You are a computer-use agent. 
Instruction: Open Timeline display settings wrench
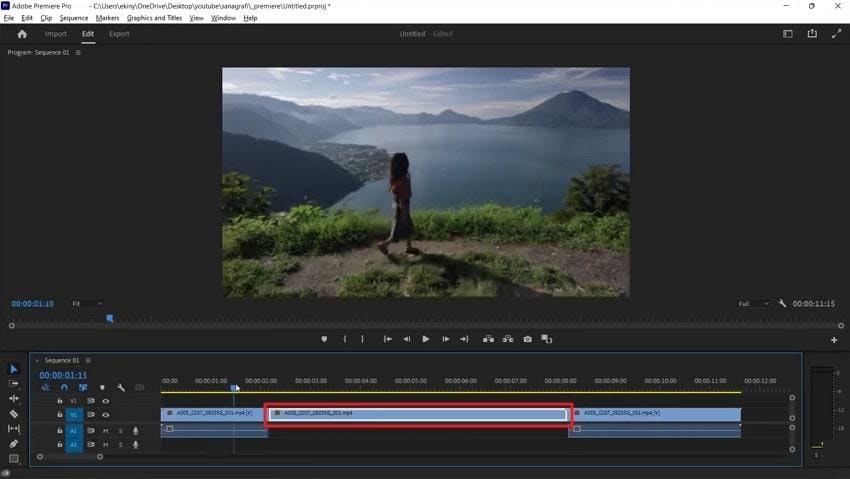pyautogui.click(x=121, y=387)
